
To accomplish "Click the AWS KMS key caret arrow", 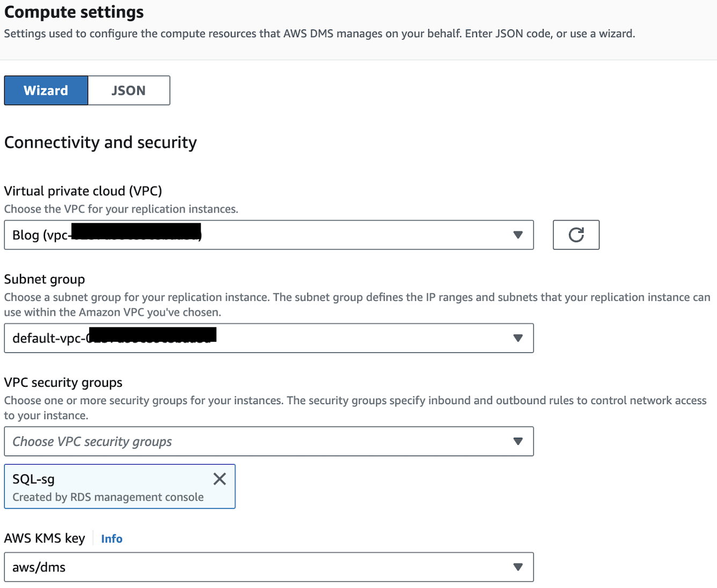I will [518, 567].
